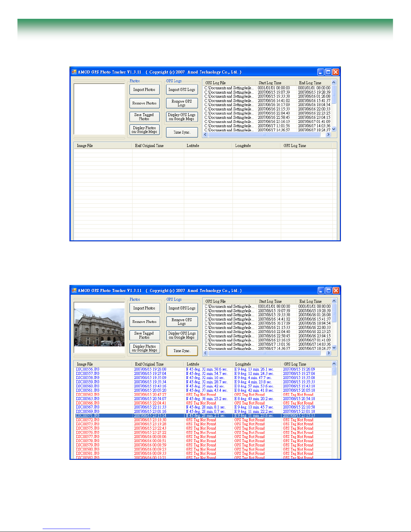Image resolution: width=411 pixels, height=532 pixels.
Task: Click Time Sync. in the upper window
Action: [x=182, y=132]
